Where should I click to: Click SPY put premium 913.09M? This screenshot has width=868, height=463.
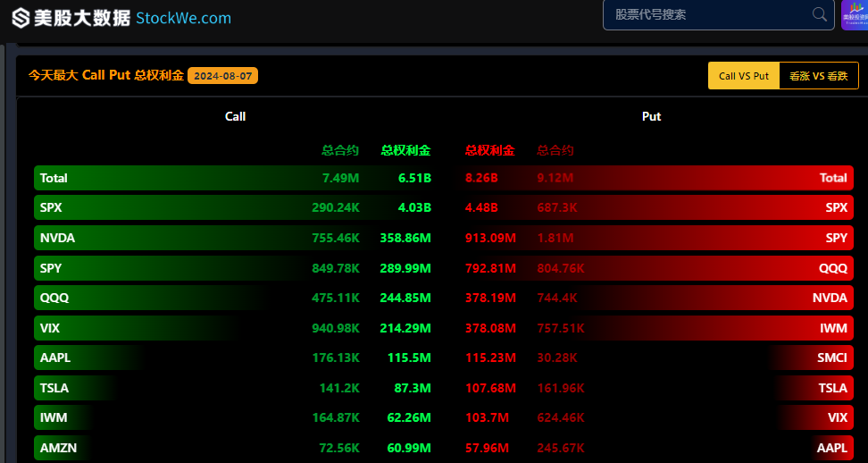490,238
